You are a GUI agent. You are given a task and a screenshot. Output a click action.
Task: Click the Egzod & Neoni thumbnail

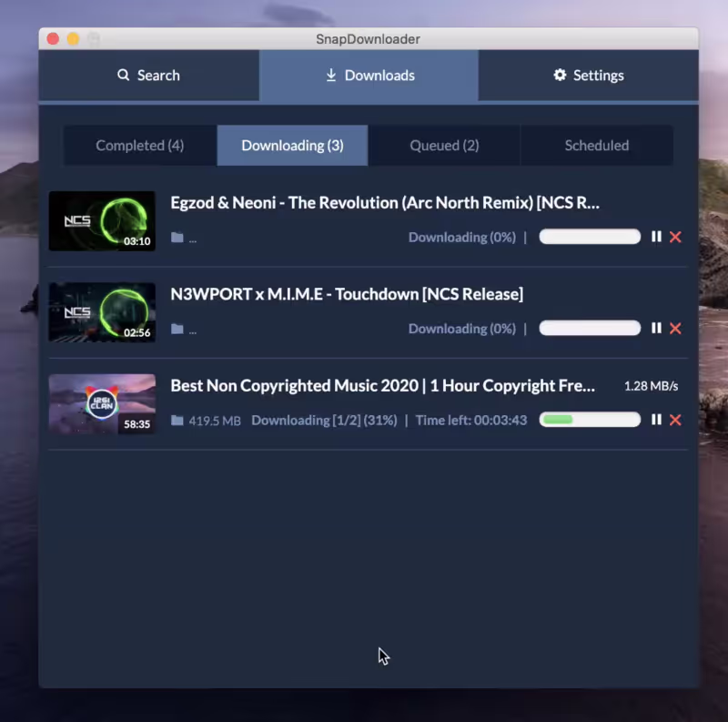[x=102, y=221]
